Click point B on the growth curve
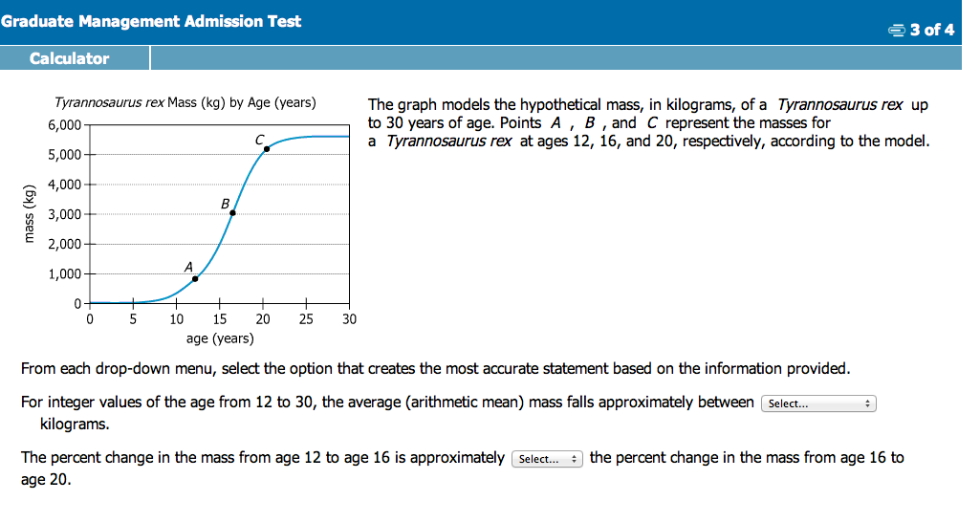This screenshot has width=980, height=523. (x=232, y=213)
